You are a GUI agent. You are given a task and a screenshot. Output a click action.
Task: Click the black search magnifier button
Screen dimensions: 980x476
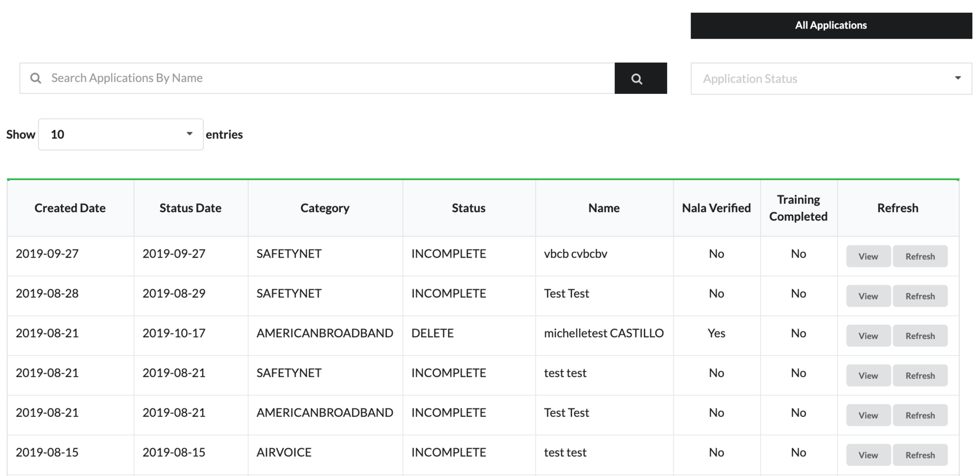pyautogui.click(x=640, y=79)
